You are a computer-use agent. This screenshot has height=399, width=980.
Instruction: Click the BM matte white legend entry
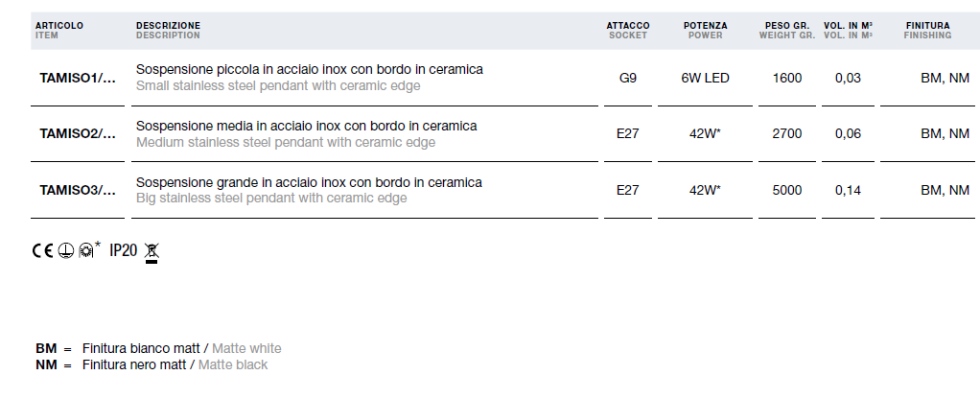tap(158, 348)
